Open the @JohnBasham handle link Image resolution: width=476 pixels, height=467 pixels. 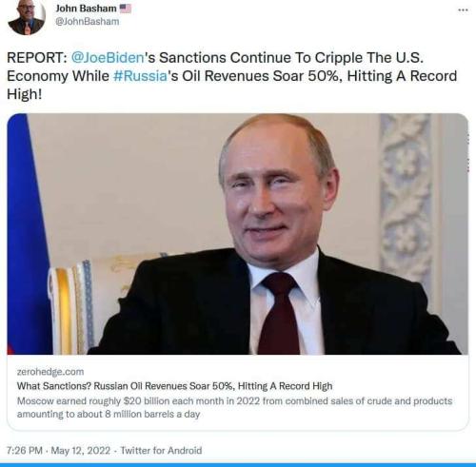coord(88,22)
